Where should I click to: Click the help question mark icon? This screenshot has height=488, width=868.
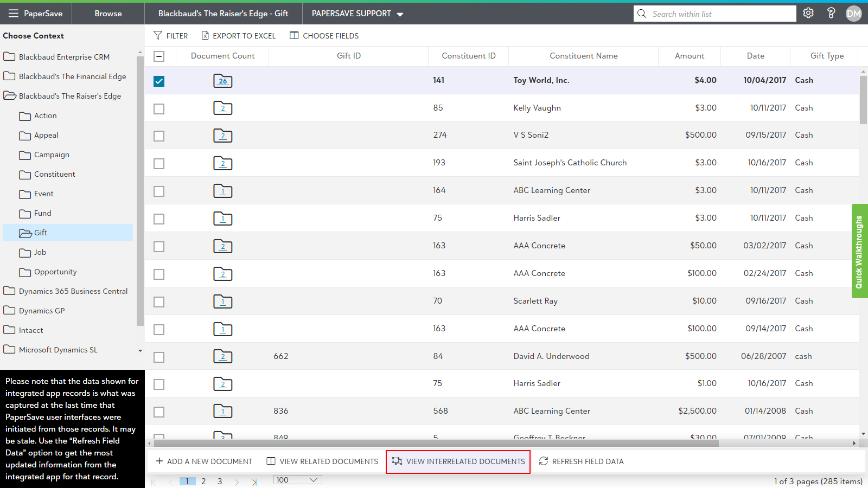coord(831,13)
